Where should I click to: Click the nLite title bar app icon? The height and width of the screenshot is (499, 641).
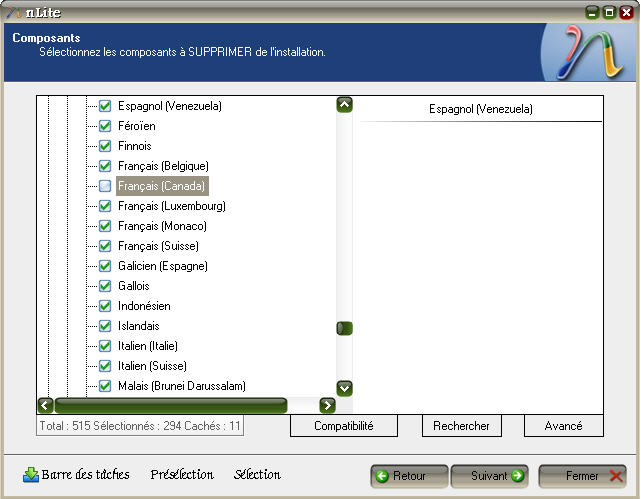tap(13, 12)
